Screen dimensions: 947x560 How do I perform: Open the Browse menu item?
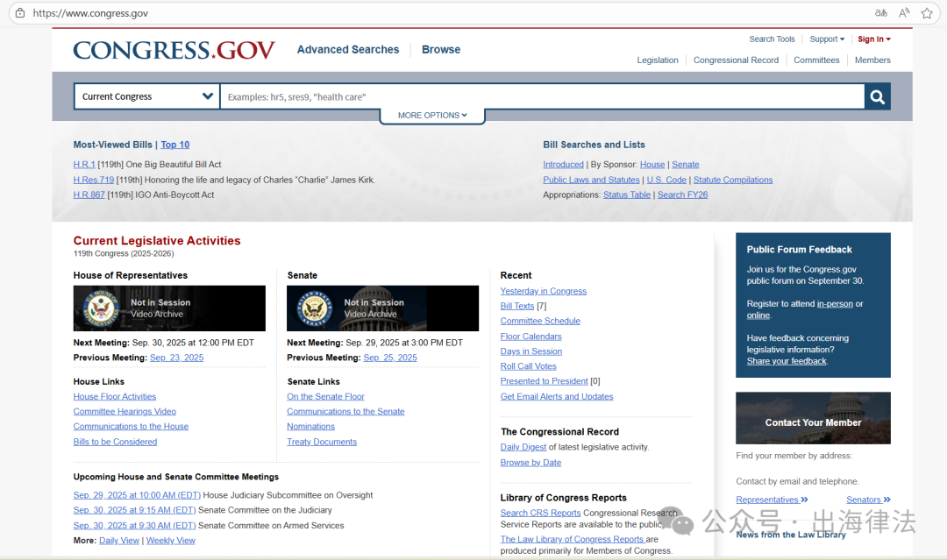click(441, 49)
